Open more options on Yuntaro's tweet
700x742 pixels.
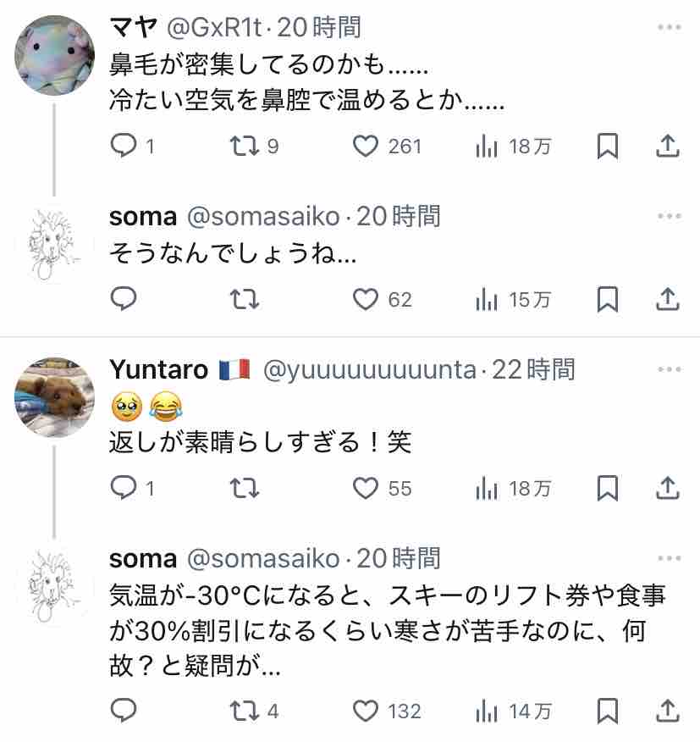(x=669, y=370)
